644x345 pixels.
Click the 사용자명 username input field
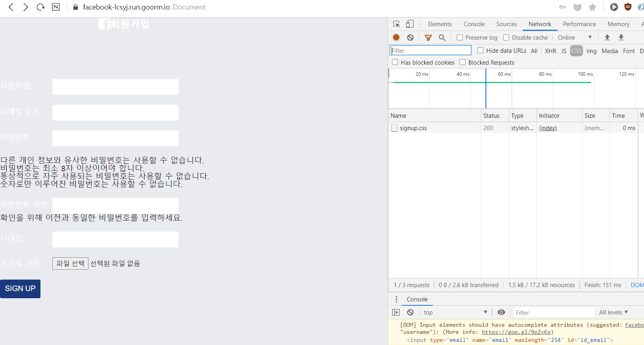coord(115,87)
